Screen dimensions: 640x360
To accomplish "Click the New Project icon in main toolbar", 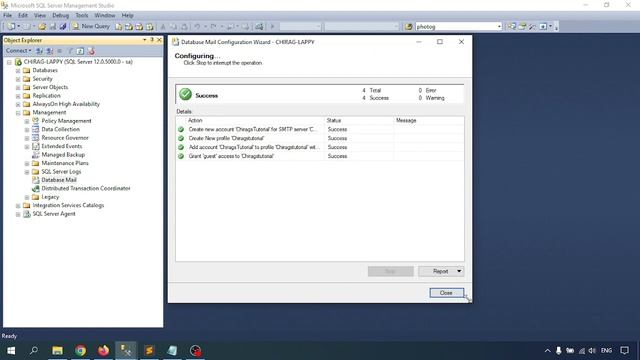I will [11, 26].
